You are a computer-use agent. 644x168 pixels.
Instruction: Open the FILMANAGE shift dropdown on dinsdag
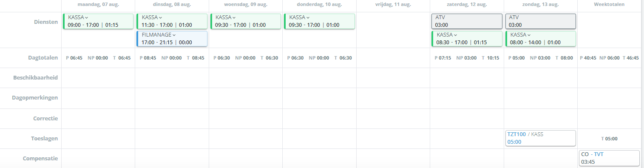[x=174, y=35]
